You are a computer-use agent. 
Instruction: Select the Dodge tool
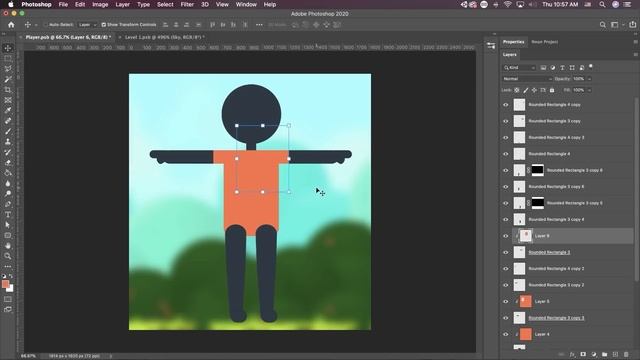coord(8,194)
